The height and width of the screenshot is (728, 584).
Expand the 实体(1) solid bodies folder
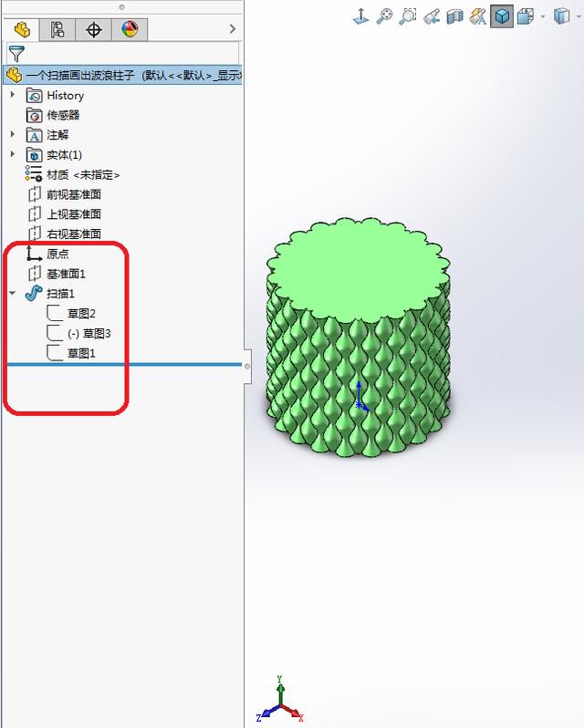13,153
